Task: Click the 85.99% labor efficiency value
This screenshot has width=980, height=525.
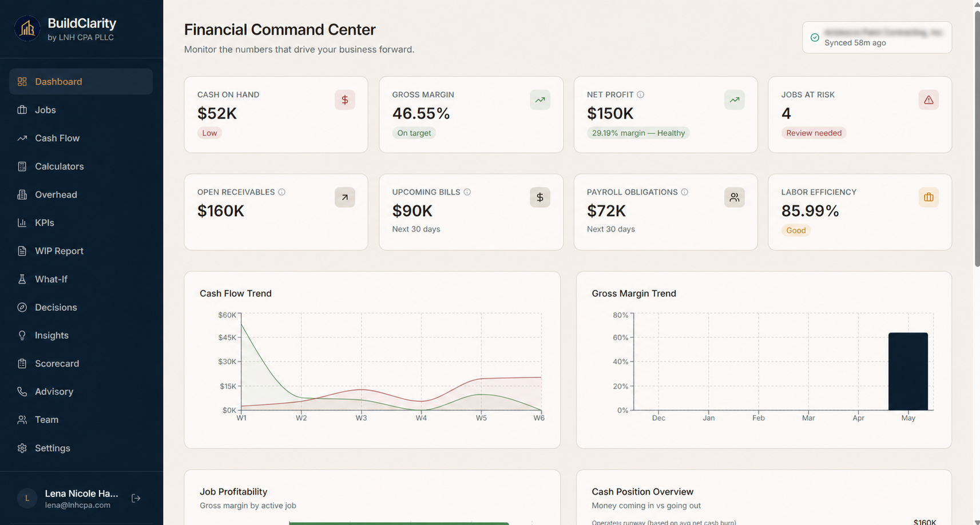Action: point(810,211)
